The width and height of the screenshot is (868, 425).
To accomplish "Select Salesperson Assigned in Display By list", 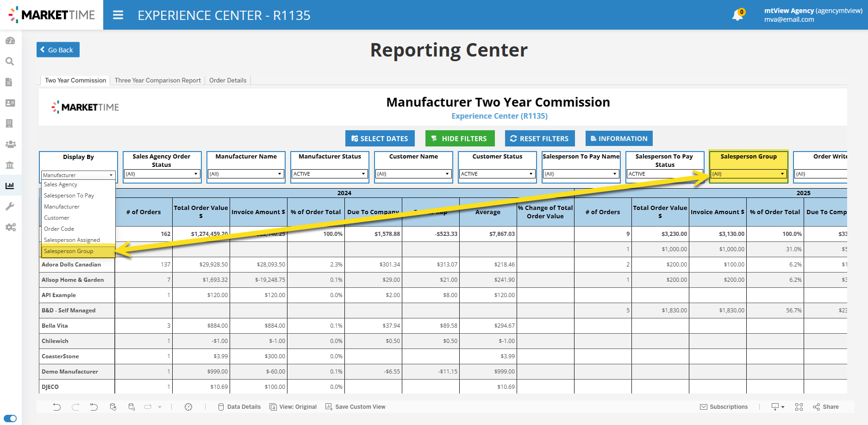I will pyautogui.click(x=78, y=240).
